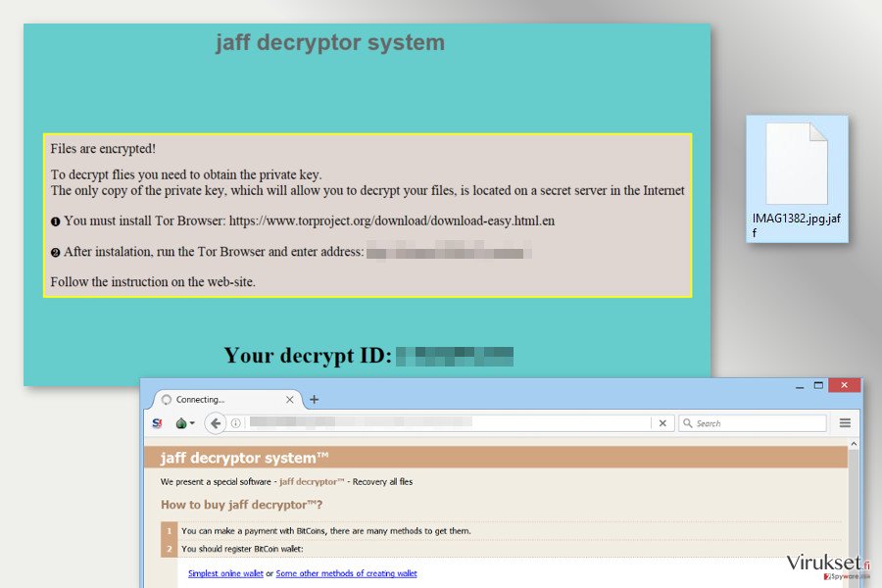This screenshot has width=882, height=588.
Task: Close the "Connecting..." tab
Action: (x=290, y=400)
